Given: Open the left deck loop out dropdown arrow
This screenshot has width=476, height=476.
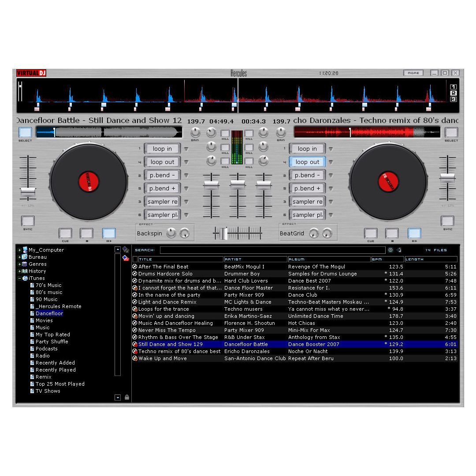Looking at the screenshot, I should point(186,162).
